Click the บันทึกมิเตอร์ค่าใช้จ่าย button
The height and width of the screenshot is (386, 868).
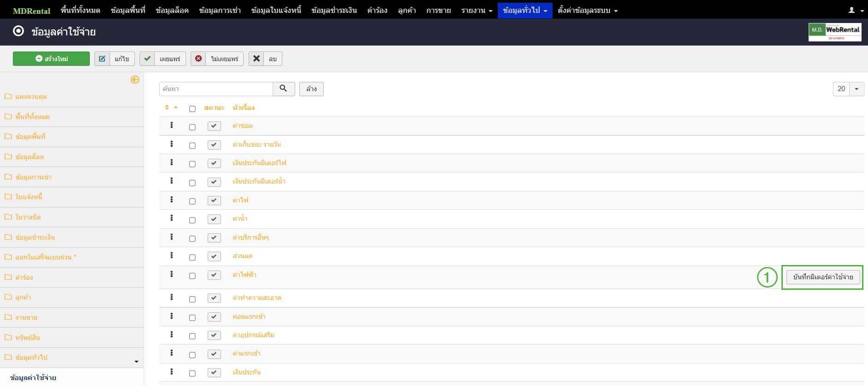point(823,277)
